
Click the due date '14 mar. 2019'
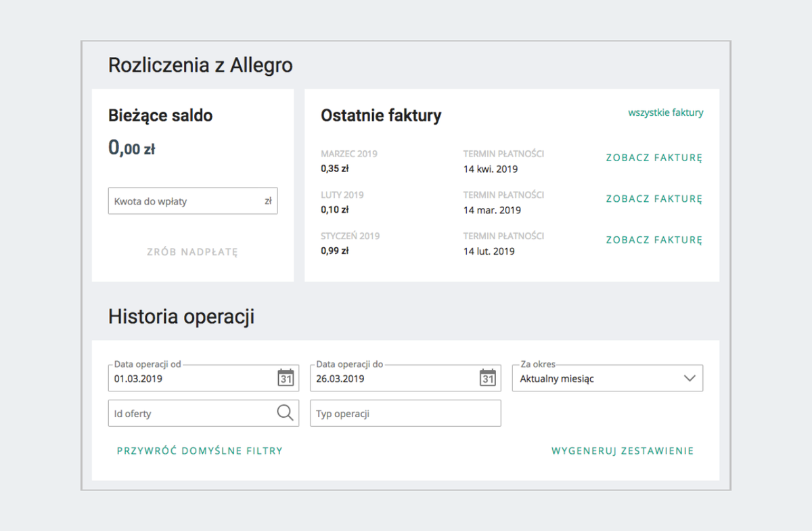(x=492, y=210)
